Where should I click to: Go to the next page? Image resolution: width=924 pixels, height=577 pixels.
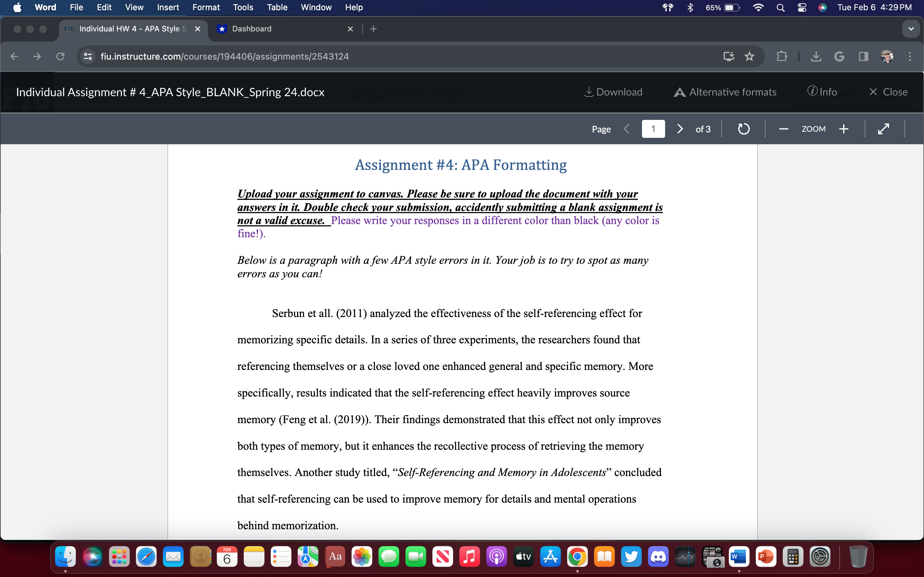tap(680, 129)
